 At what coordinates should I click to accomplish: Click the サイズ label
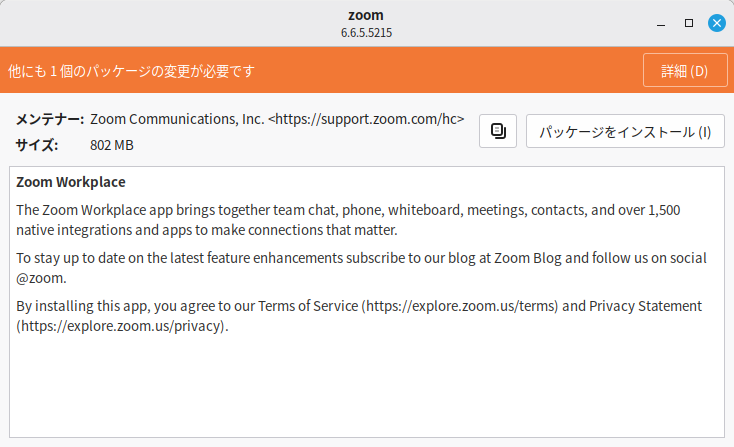[37, 145]
